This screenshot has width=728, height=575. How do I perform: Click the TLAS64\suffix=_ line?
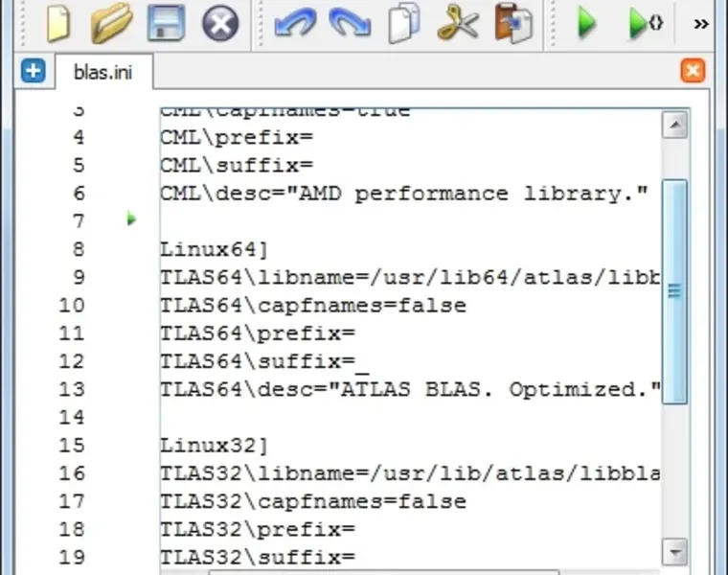coord(264,362)
